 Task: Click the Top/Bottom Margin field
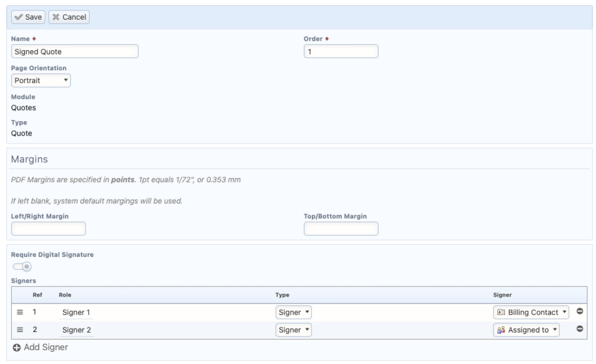[x=341, y=229]
